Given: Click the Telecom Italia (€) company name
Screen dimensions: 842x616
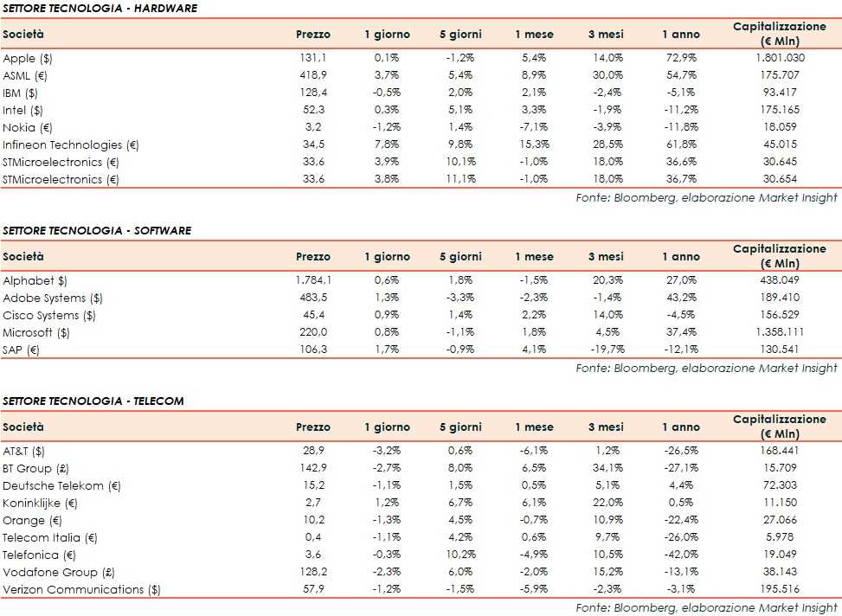Looking at the screenshot, I should [x=50, y=538].
